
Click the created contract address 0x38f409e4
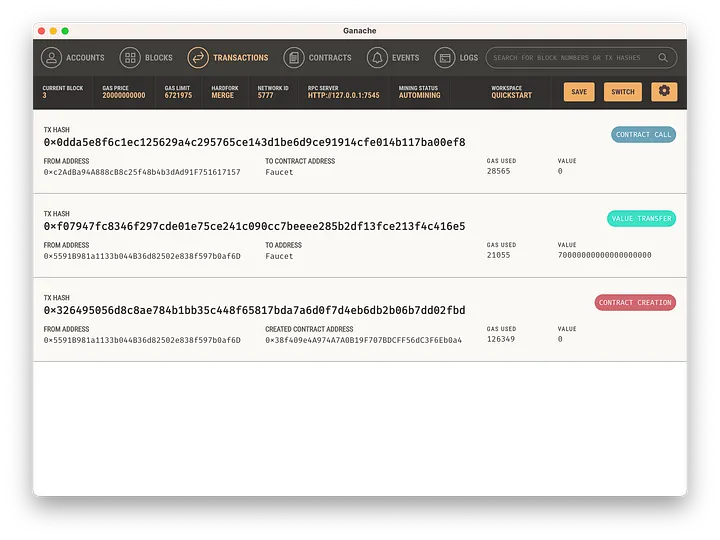coord(363,340)
